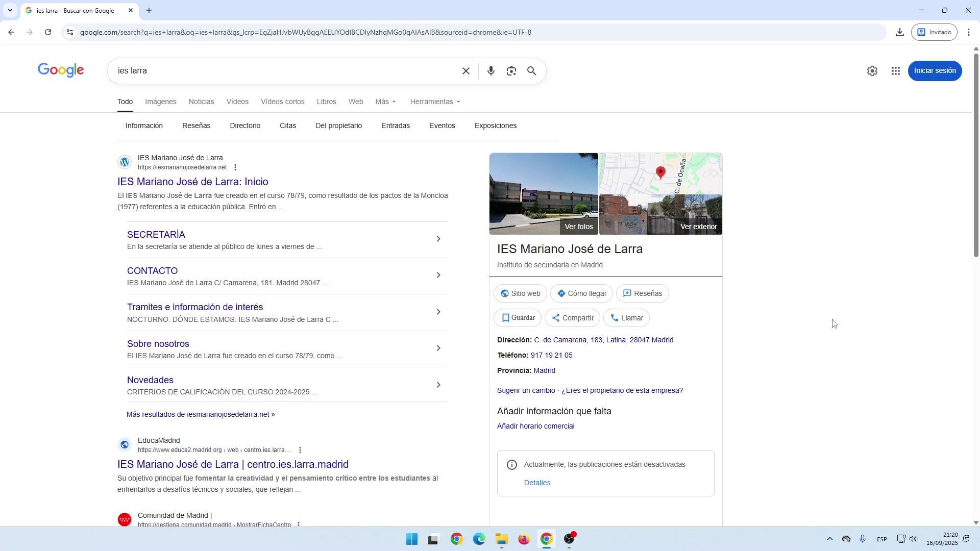Click the voice search microphone icon
The height and width of the screenshot is (551, 980).
click(491, 71)
